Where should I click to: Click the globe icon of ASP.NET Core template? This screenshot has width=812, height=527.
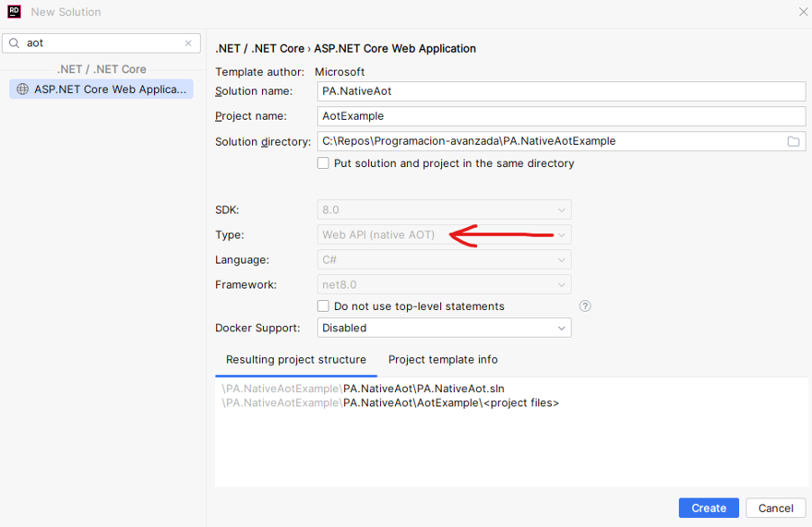(x=22, y=90)
